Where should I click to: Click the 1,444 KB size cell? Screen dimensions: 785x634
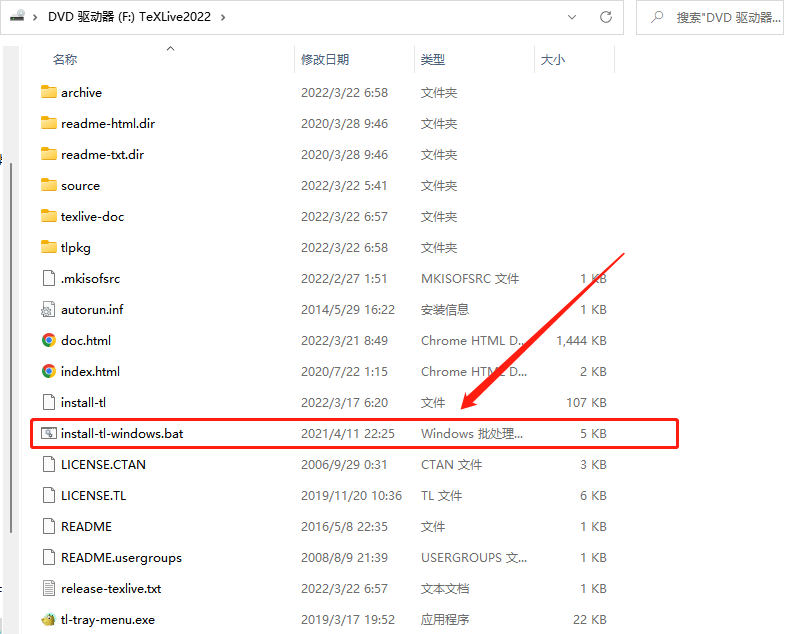tap(581, 341)
